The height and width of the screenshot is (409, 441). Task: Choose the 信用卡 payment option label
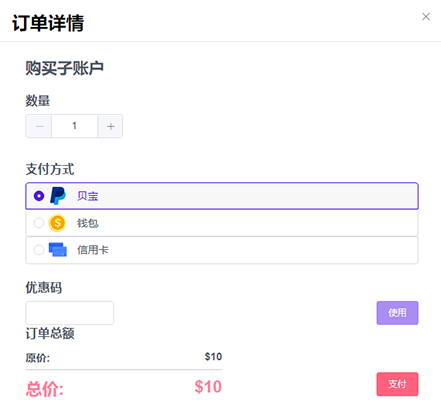point(93,250)
